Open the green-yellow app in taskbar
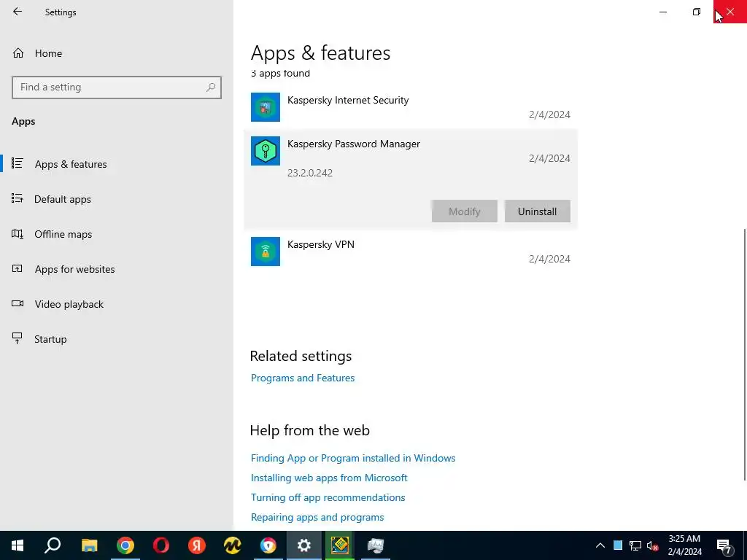 coord(340,545)
